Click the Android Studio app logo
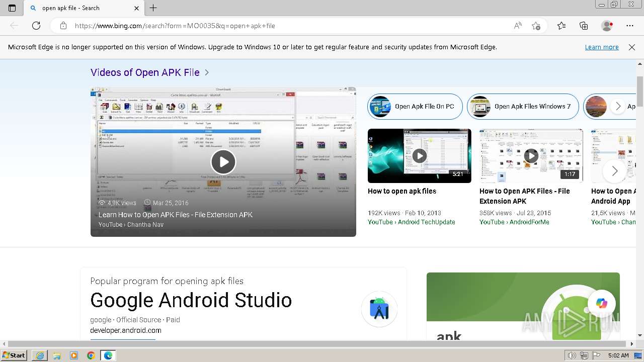644x362 pixels. (379, 309)
